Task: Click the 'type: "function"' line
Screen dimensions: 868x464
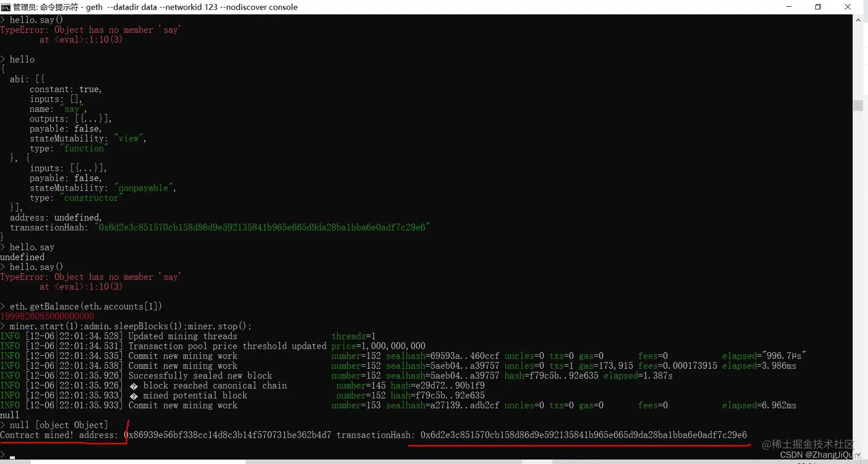Action: click(x=68, y=149)
